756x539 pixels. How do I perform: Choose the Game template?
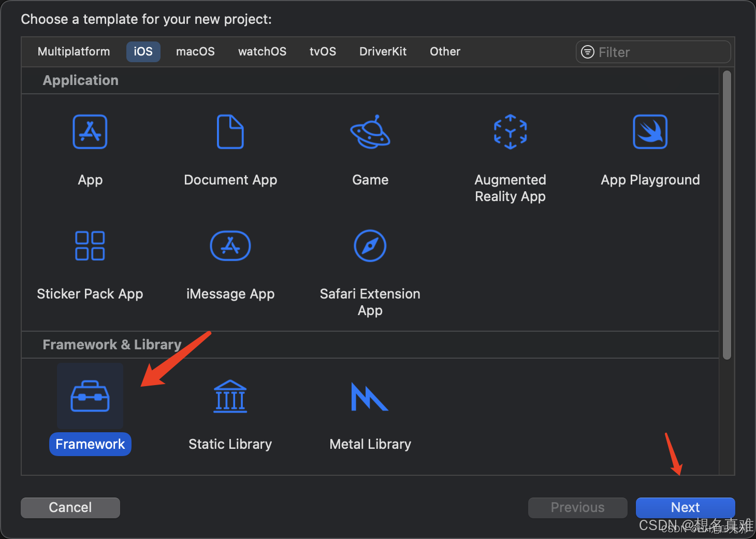[x=370, y=132]
